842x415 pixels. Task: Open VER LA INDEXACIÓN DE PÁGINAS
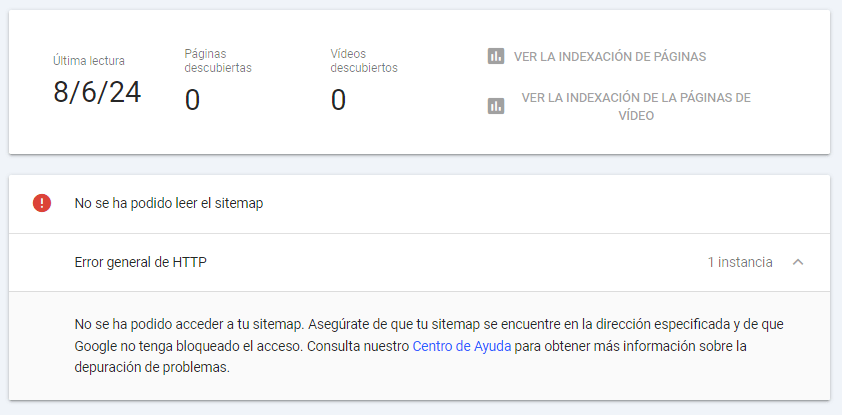(609, 56)
